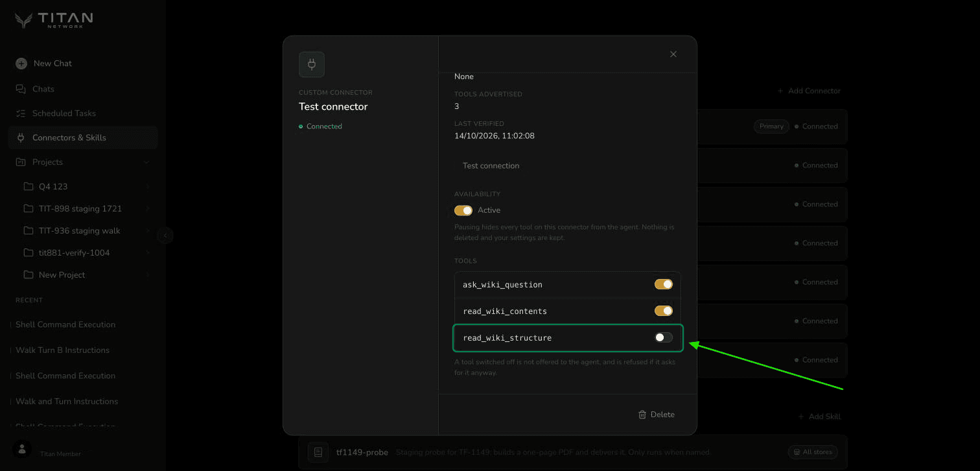Click the folder icon beside TIT-936 staging walk

click(28, 230)
